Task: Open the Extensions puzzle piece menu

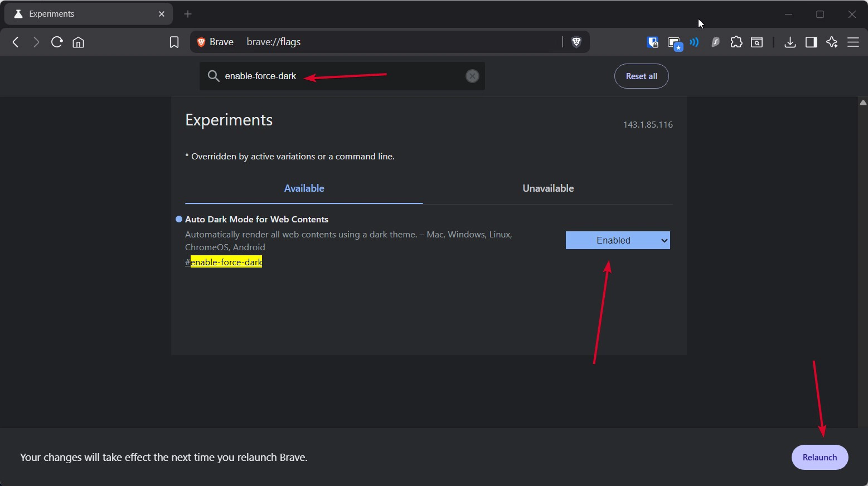Action: [736, 42]
